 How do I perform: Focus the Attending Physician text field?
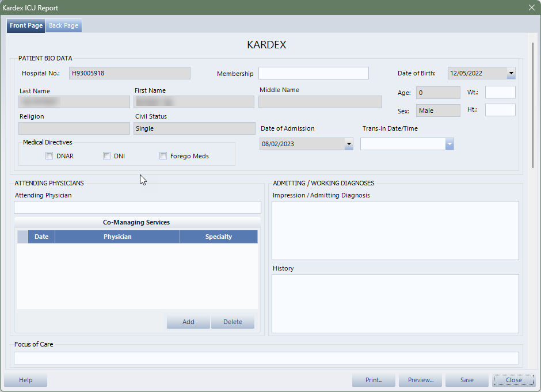(x=137, y=207)
